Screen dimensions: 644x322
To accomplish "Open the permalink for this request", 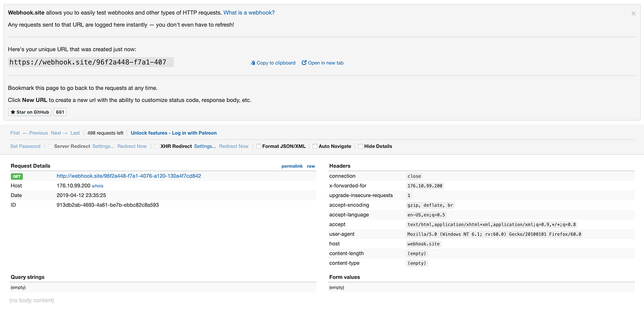I will coord(292,166).
